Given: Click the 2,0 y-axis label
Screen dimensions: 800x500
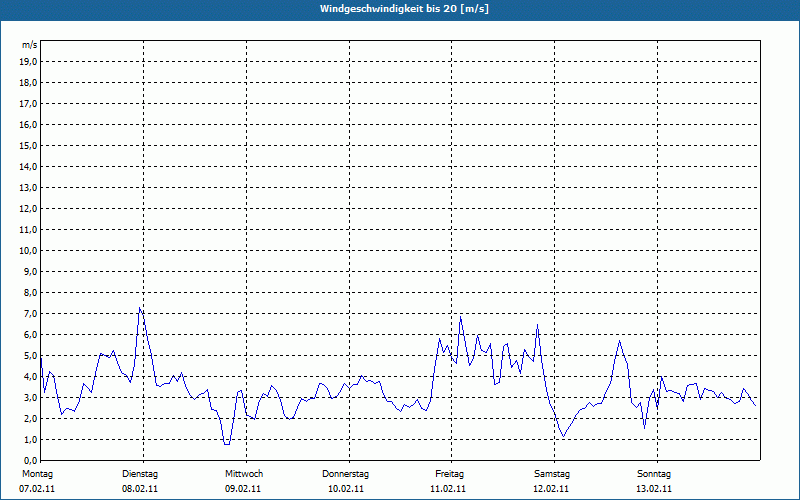Looking at the screenshot, I should 30,418.
